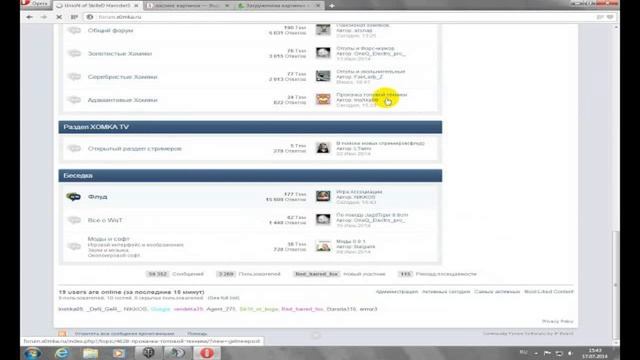Open the Общий форум forum
640x360 pixels.
click(x=110, y=30)
